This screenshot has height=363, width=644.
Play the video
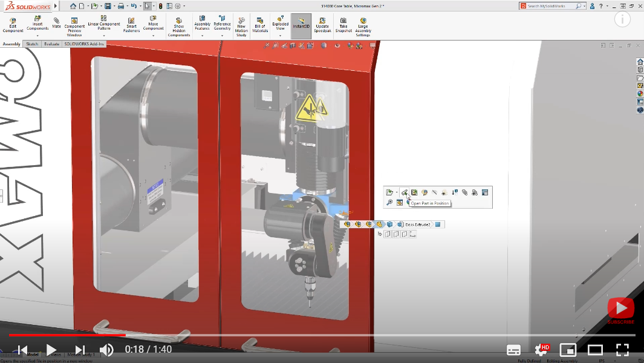point(51,350)
